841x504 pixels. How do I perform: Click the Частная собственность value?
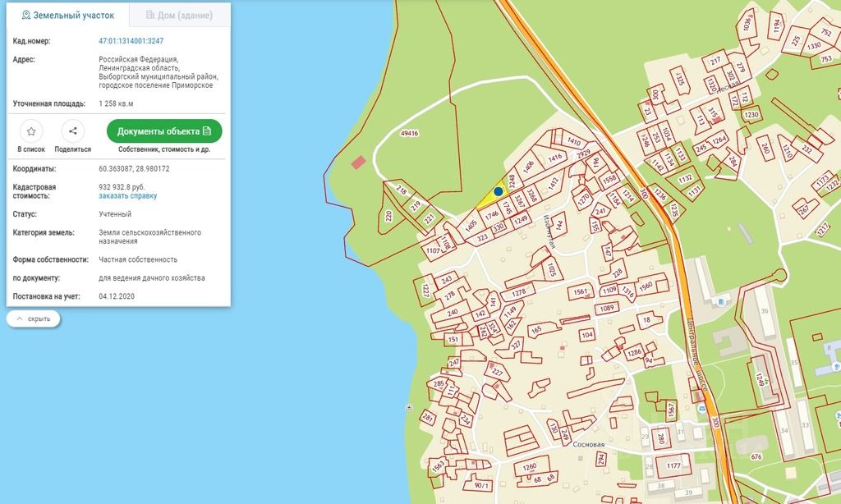coord(138,259)
